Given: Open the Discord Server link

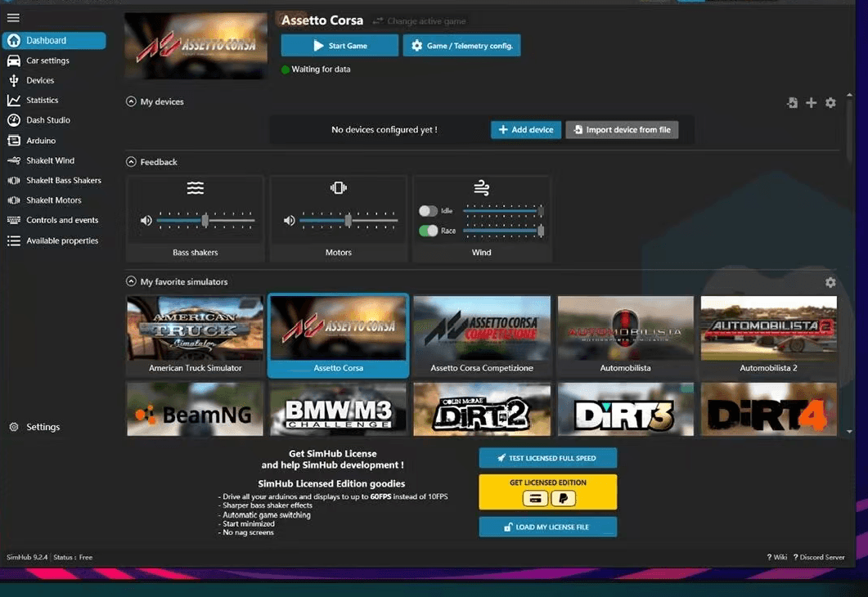Looking at the screenshot, I should pos(819,557).
